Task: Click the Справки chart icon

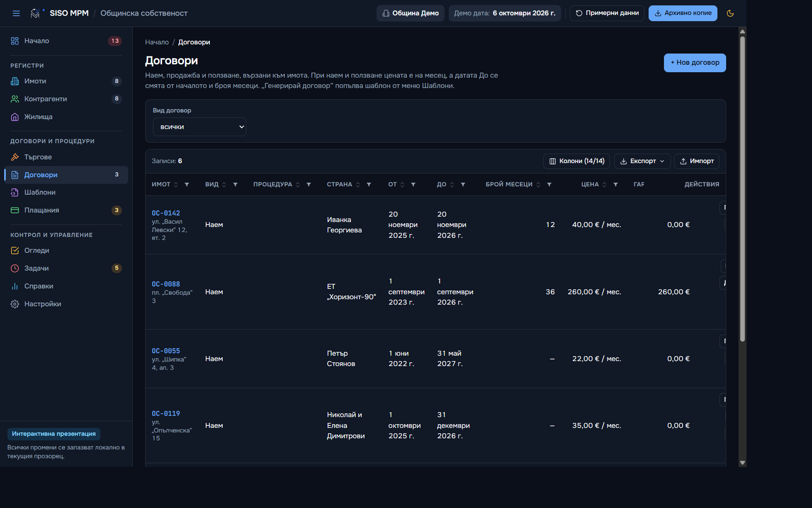Action: (x=15, y=286)
